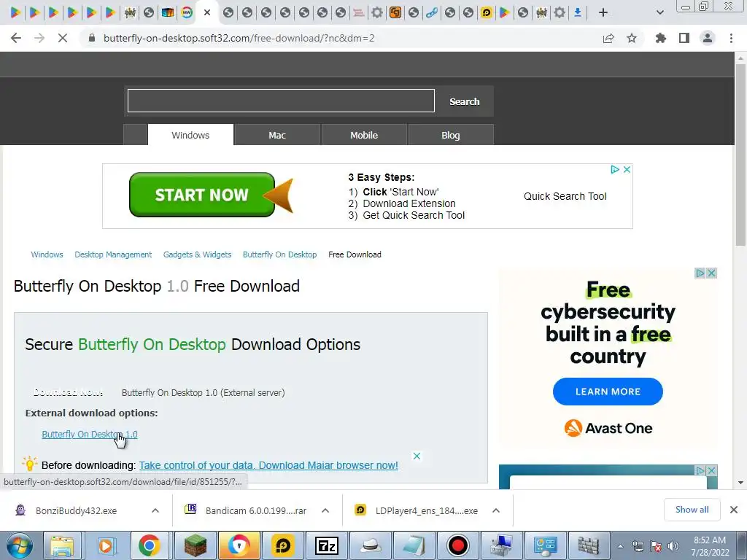Bookmark this page with the star icon

coord(632,38)
